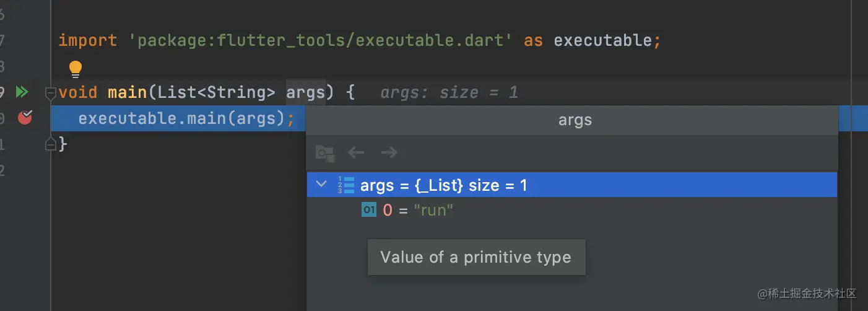Click the folder icon in args popup toolbar
Screen dimensions: 868x311
point(325,152)
